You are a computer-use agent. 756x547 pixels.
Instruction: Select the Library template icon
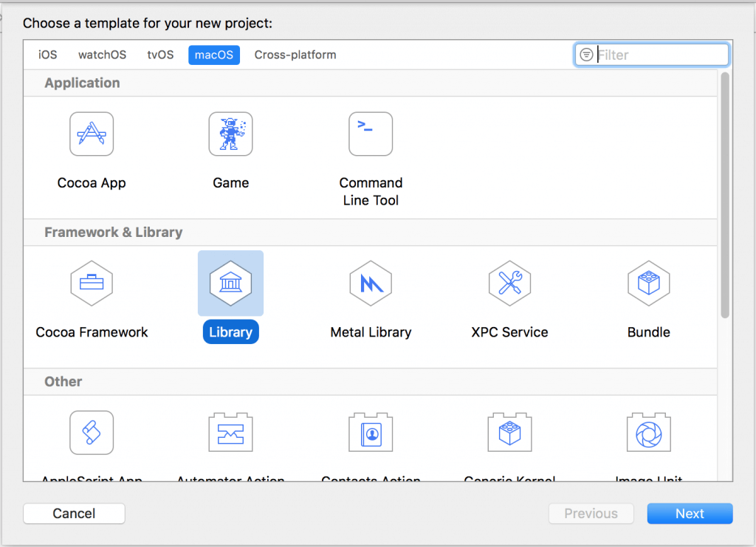tap(230, 283)
